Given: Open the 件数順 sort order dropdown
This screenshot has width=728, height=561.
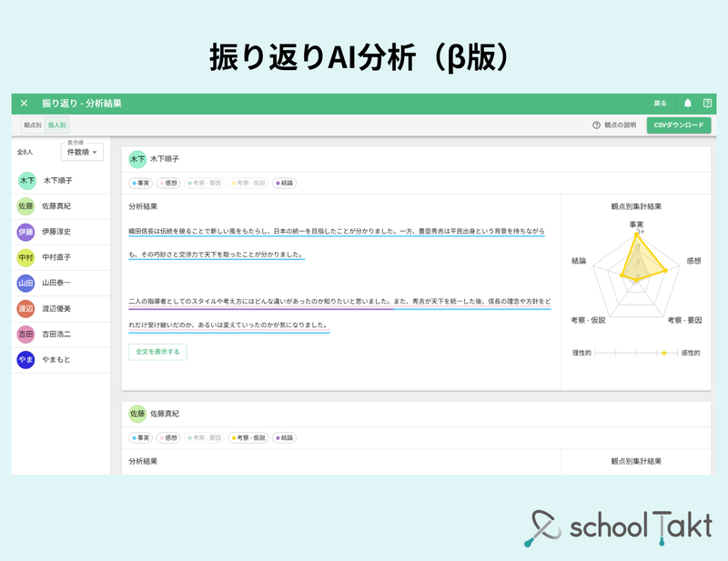Looking at the screenshot, I should [x=80, y=153].
